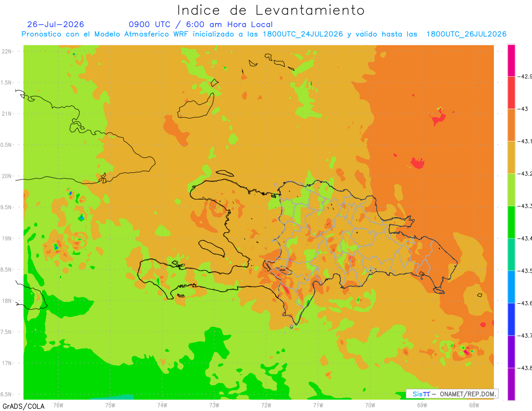Image resolution: width=532 pixels, height=411 pixels.
Task: Click the "69W" longitude axis label
Action: pyautogui.click(x=422, y=405)
